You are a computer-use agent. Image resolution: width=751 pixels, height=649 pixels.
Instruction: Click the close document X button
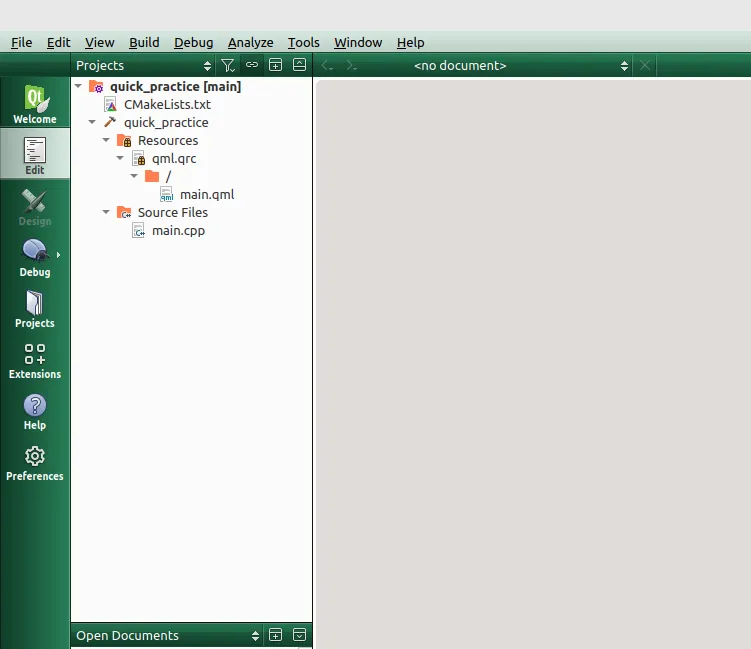(x=645, y=65)
